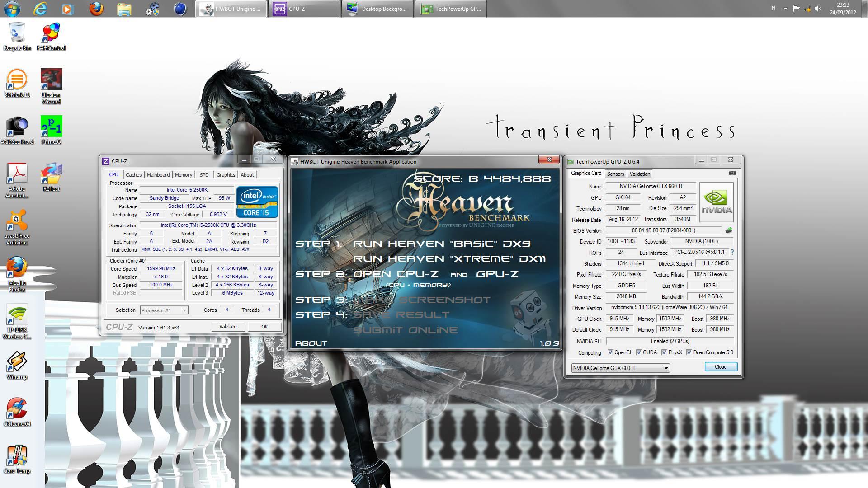The image size is (868, 488).
Task: Run Heaven "Basic" DX9 benchmark
Action: coord(441,244)
